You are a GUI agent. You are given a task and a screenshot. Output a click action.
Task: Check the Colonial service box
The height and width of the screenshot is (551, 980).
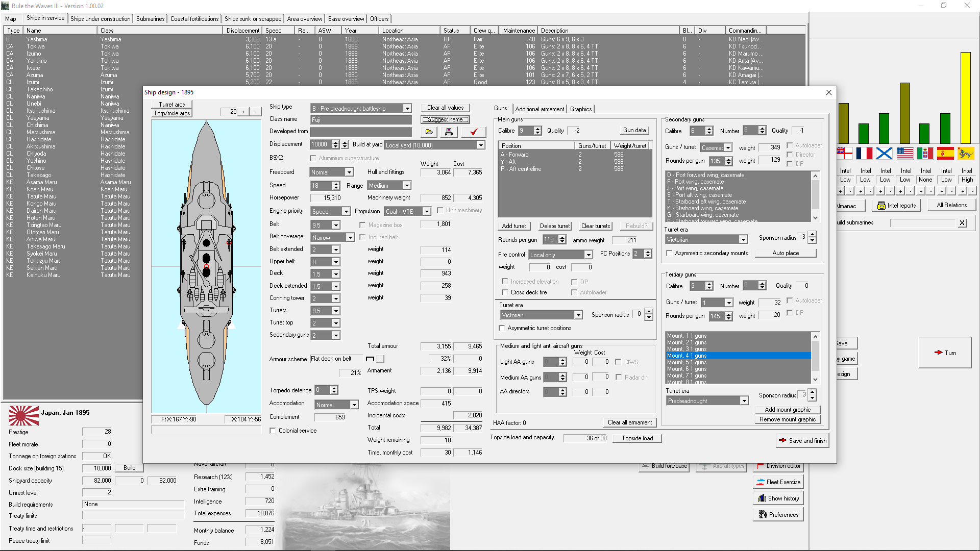[273, 431]
